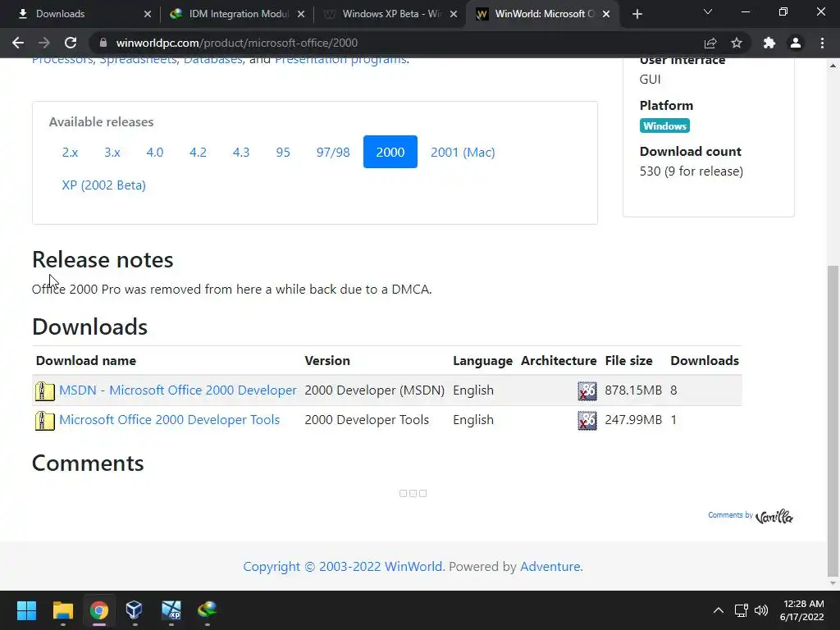Click the active 2000 release button
Viewport: 840px width, 630px height.
[x=390, y=152]
